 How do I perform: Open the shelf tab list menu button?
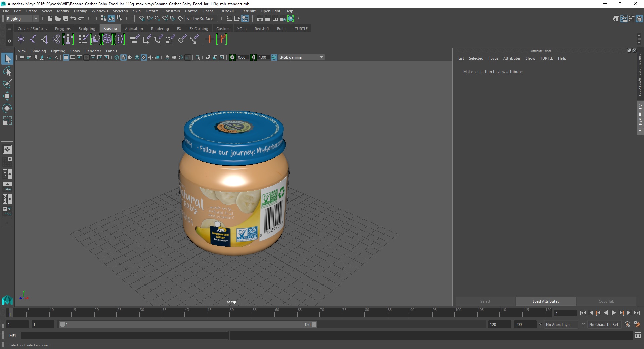[x=9, y=29]
